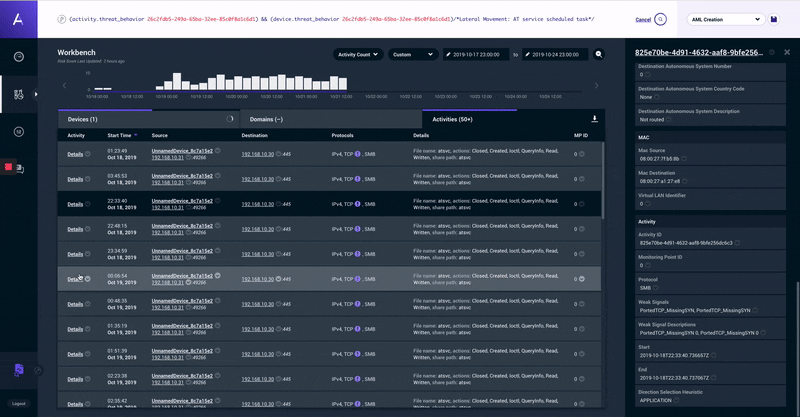Viewport: 800px width, 417px height.
Task: Open dropdown beside APPLICATION heuristic value
Action: pos(677,401)
